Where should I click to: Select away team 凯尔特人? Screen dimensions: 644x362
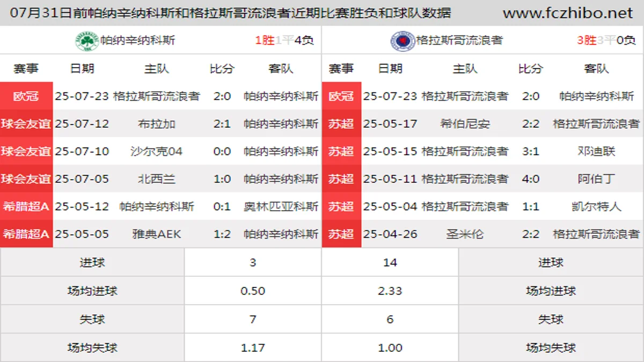596,206
